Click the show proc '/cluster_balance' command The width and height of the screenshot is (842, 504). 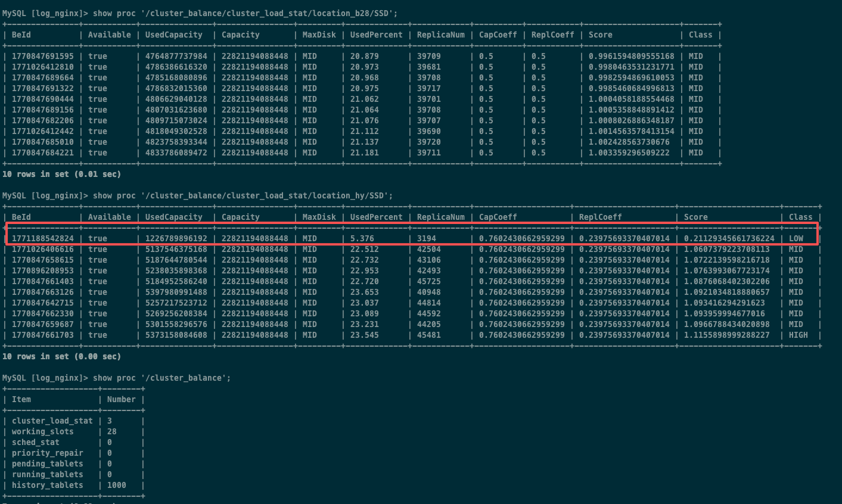tap(161, 378)
